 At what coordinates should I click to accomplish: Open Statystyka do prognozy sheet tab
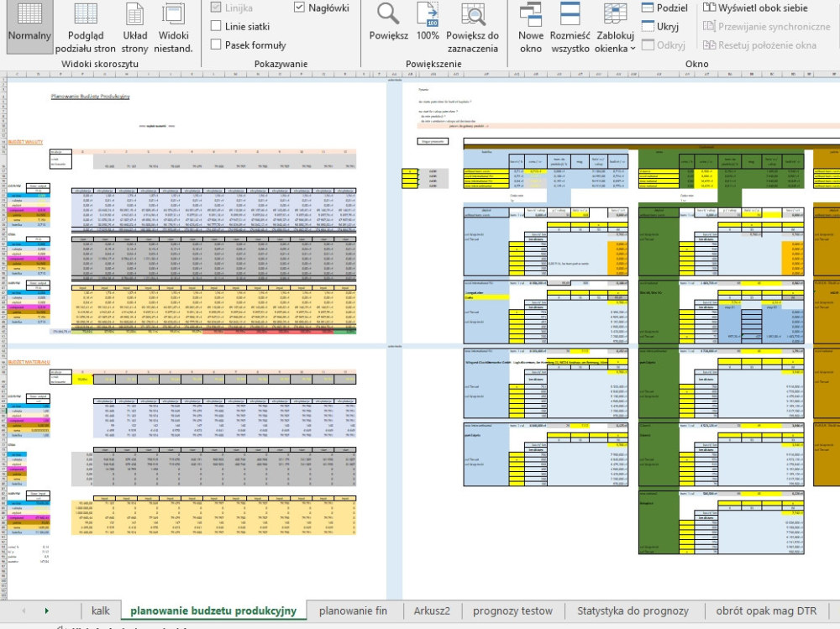(x=633, y=611)
